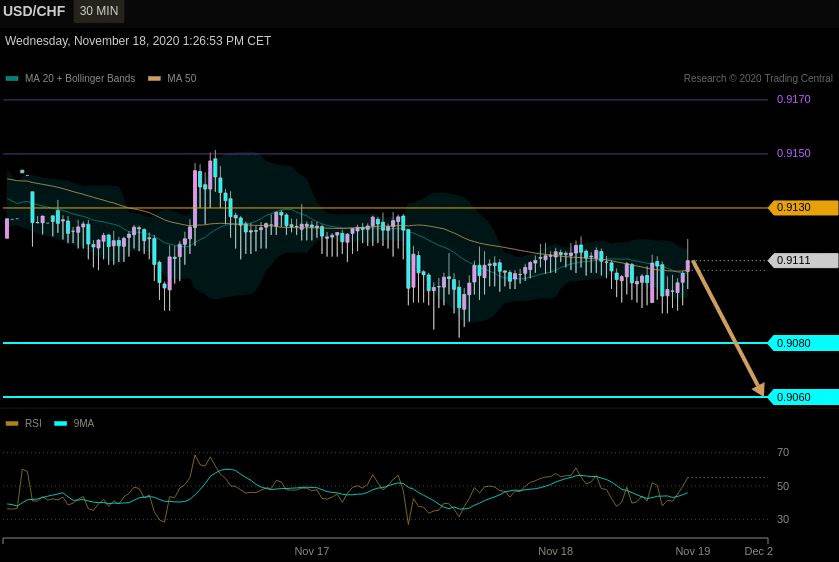Click the Nov 18 date label
The width and height of the screenshot is (839, 562).
[x=555, y=551]
